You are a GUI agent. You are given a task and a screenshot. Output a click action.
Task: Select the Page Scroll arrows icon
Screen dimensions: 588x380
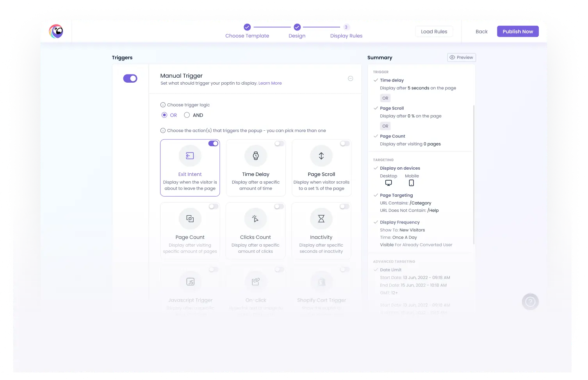point(321,156)
